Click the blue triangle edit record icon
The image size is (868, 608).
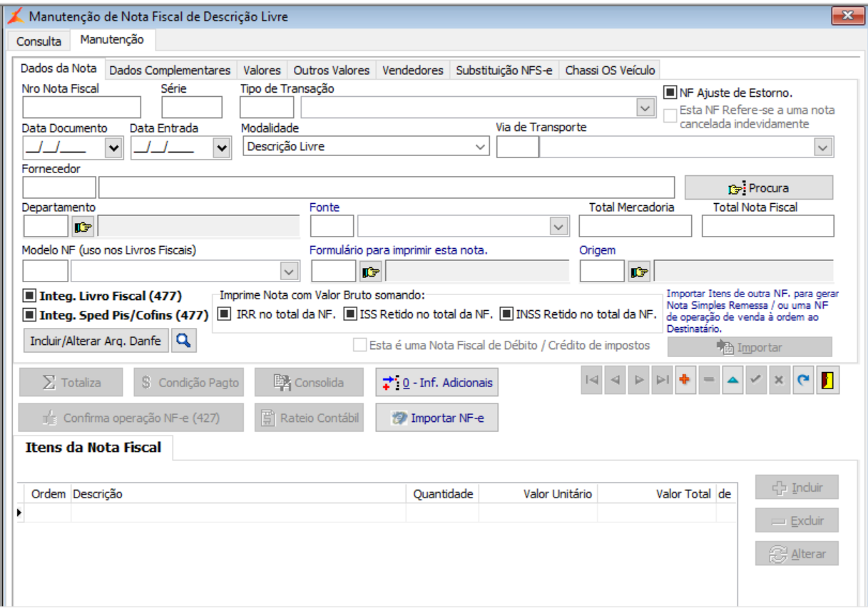point(732,381)
